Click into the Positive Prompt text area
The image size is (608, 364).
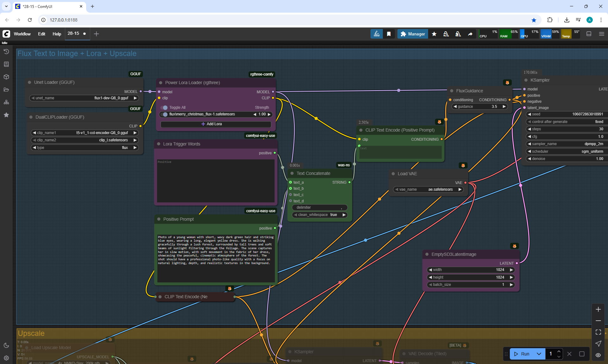[216, 258]
